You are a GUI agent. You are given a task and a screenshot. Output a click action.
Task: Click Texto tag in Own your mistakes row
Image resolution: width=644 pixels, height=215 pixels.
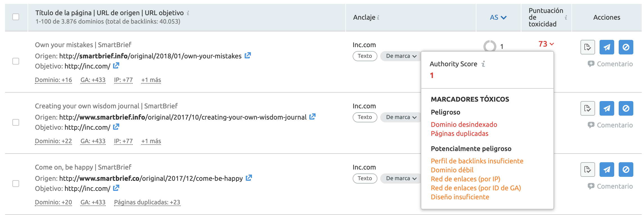pyautogui.click(x=365, y=56)
